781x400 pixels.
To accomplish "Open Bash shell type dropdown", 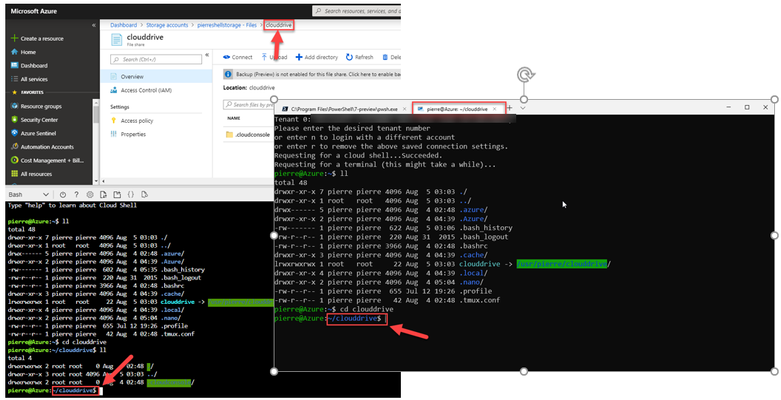I will pyautogui.click(x=28, y=194).
